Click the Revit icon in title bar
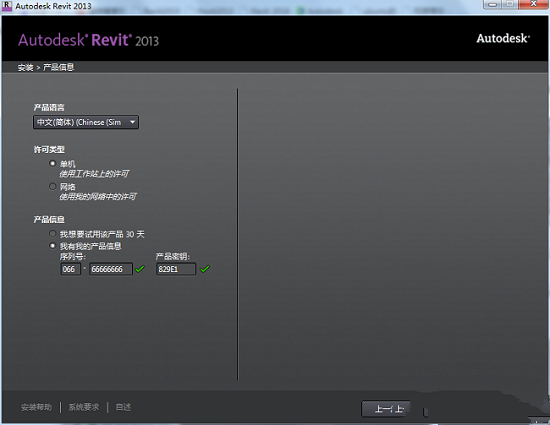Screen dimensions: 550x425 click(x=7, y=6)
